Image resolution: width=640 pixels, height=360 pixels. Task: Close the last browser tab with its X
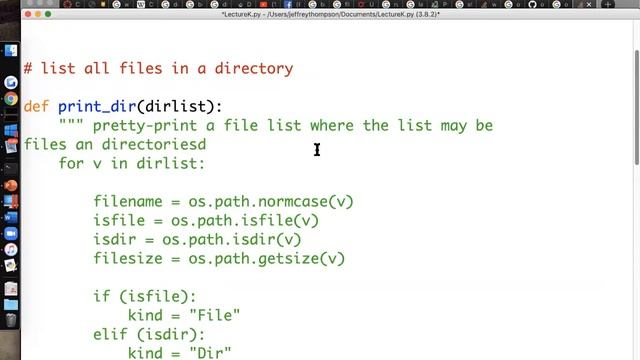pyautogui.click(x=589, y=4)
